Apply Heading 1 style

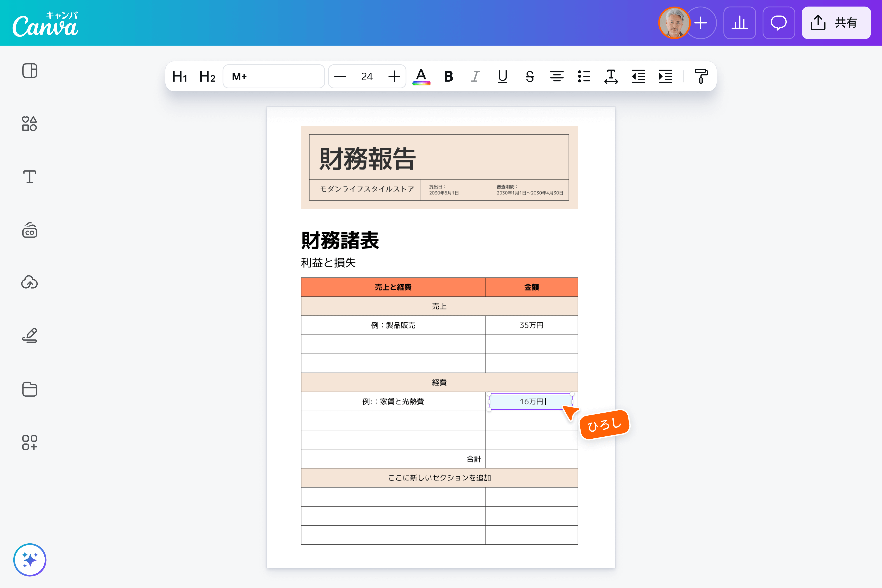(x=179, y=76)
